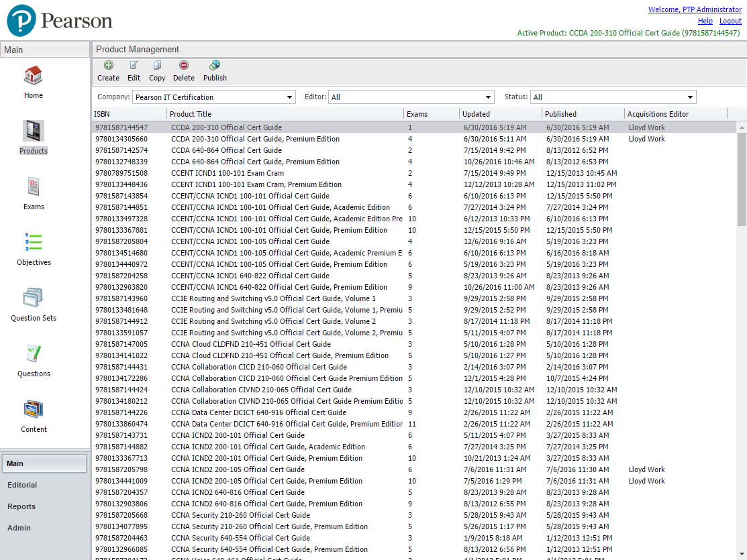The image size is (747, 560).
Task: Open the Questions sidebar icon
Action: pyautogui.click(x=34, y=353)
